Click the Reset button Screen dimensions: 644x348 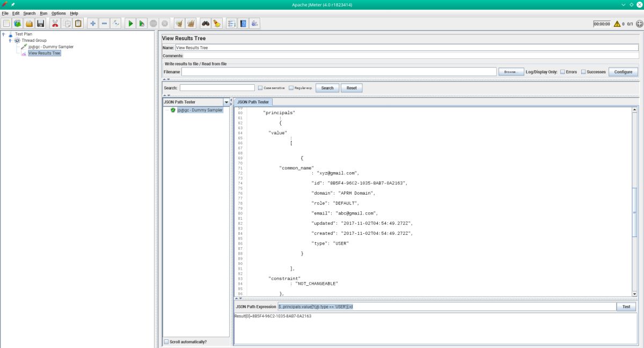(352, 88)
